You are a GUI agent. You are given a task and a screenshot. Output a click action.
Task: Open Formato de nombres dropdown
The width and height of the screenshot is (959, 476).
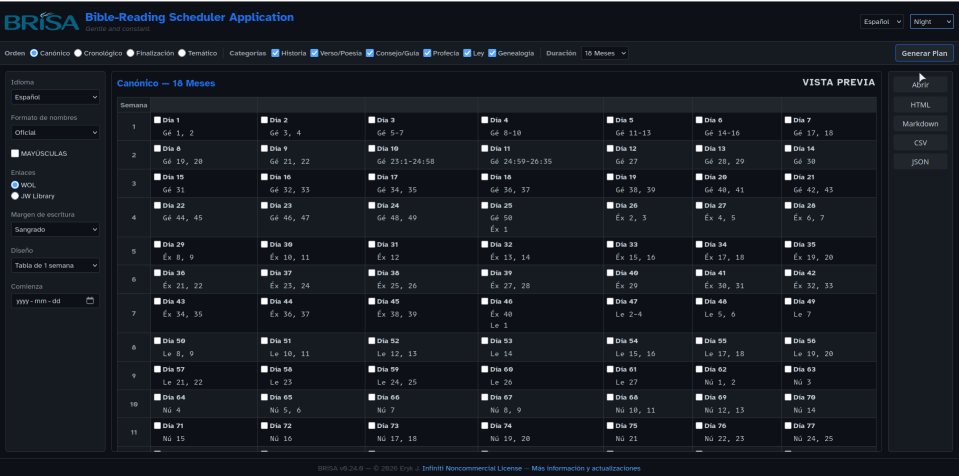point(55,132)
